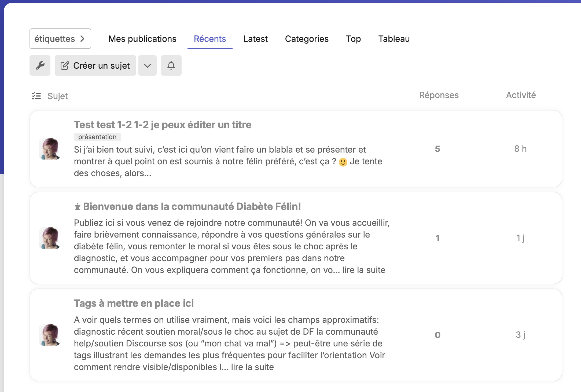Expand chevron next to Créer un sujet

pyautogui.click(x=148, y=65)
